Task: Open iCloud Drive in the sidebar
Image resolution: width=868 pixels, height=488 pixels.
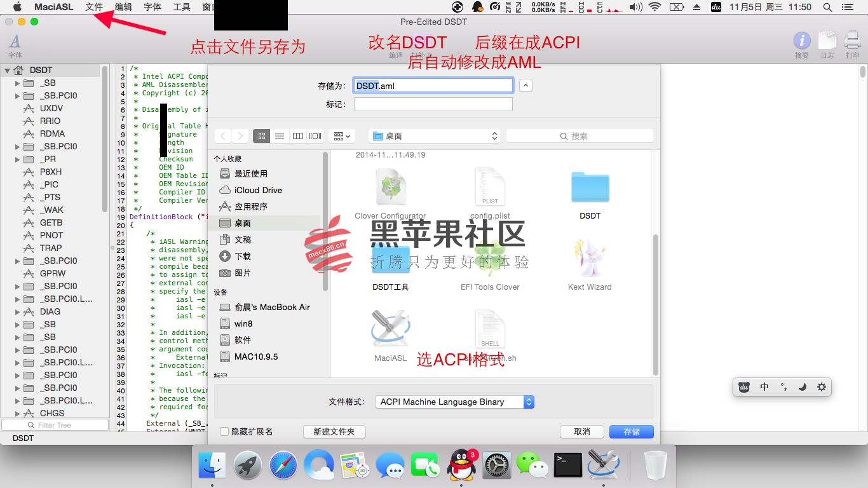Action: (x=258, y=190)
